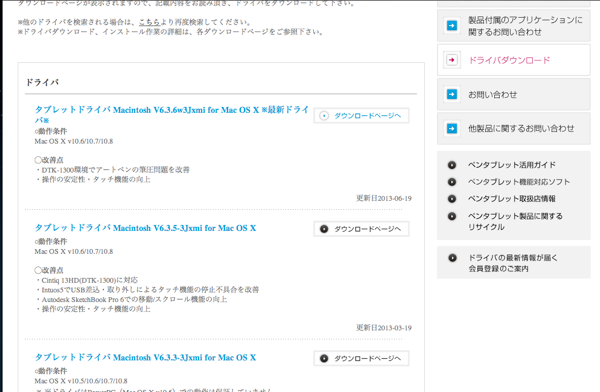Viewport: 600px width, 392px height.
Task: Open download page for V6.3.5-3Jxmi driver
Action: tap(361, 229)
